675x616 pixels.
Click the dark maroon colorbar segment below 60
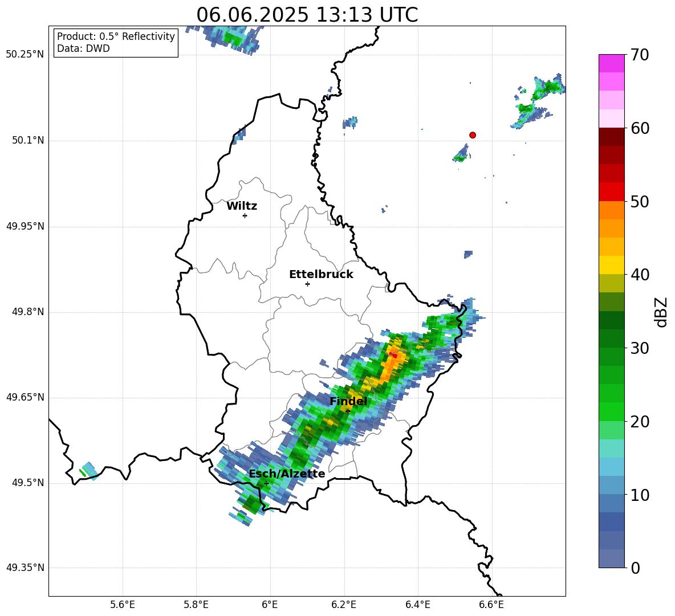coord(611,137)
